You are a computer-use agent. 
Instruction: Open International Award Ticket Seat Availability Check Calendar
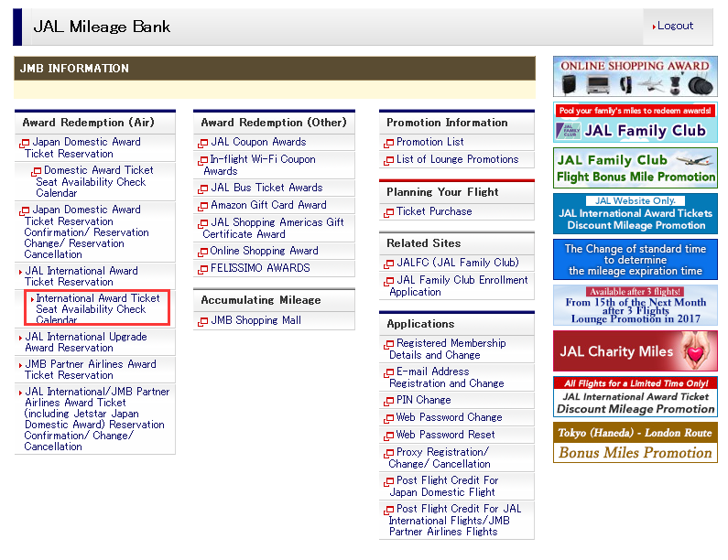pos(98,308)
